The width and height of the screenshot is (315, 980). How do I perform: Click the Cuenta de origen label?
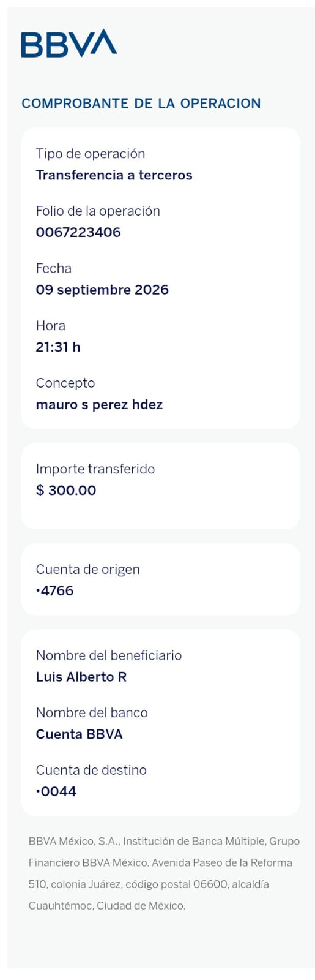[88, 570]
